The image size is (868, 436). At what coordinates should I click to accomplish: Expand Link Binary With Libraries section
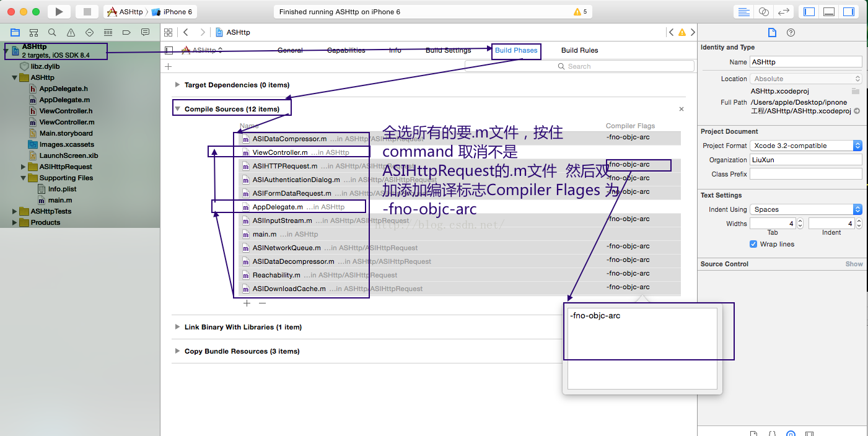tap(177, 327)
